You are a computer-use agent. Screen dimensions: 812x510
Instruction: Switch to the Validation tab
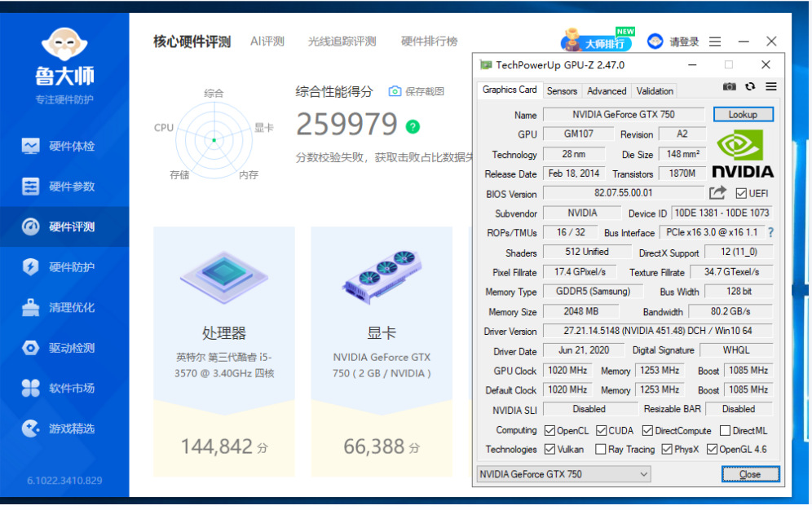pos(655,91)
